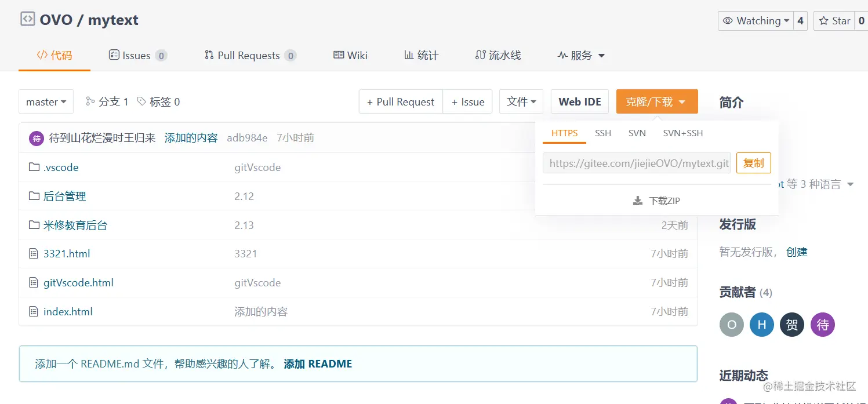Open the index.html file
The height and width of the screenshot is (404, 868).
click(x=68, y=312)
